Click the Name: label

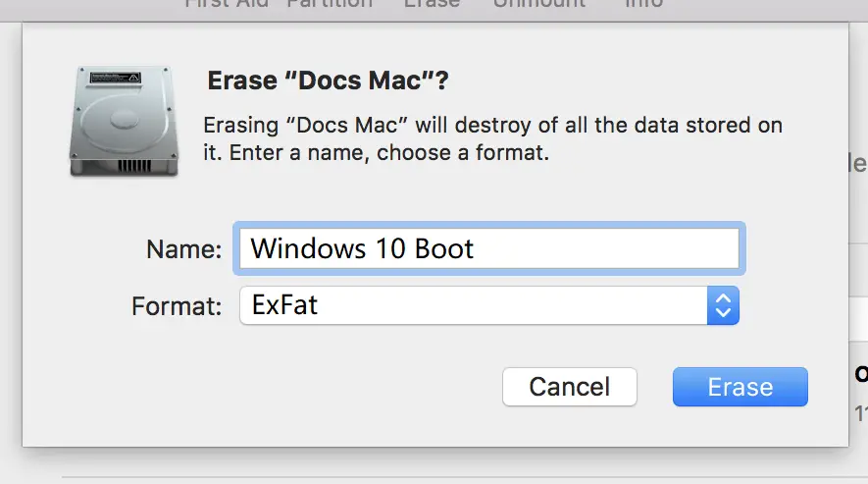pos(183,249)
